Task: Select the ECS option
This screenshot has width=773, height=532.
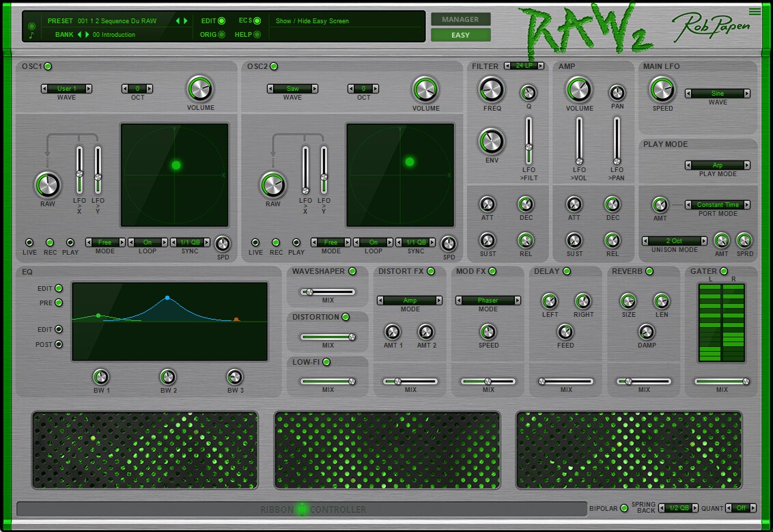Action: pyautogui.click(x=257, y=20)
